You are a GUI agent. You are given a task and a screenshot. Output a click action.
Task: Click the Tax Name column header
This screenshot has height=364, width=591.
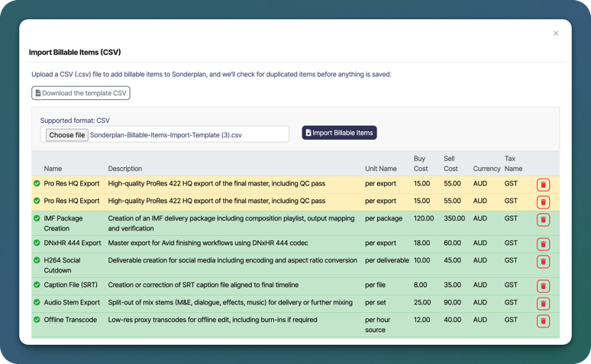(x=513, y=163)
